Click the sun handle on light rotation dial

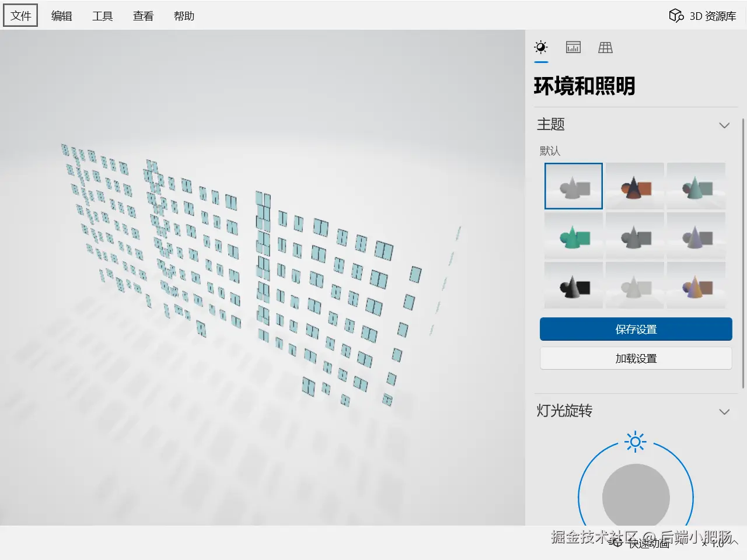click(636, 442)
